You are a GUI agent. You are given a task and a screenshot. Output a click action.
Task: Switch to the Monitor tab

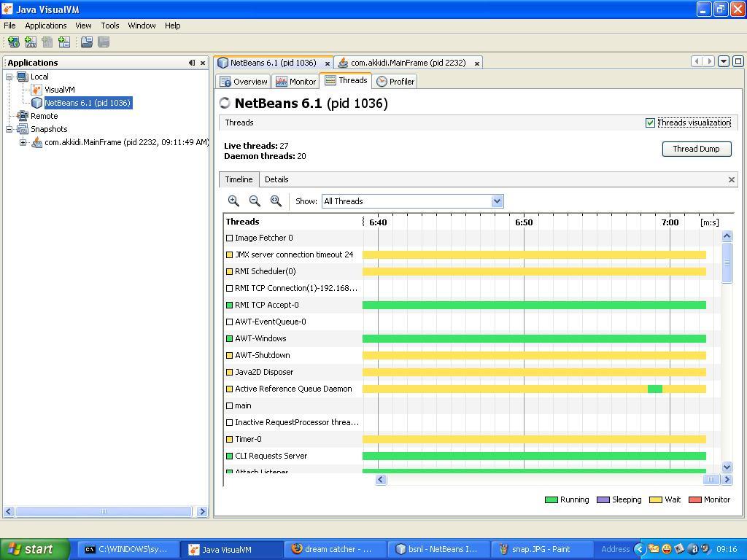click(x=296, y=82)
